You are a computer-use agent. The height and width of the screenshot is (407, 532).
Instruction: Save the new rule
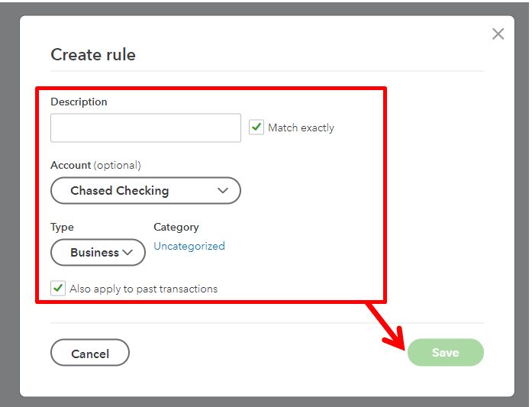click(446, 352)
